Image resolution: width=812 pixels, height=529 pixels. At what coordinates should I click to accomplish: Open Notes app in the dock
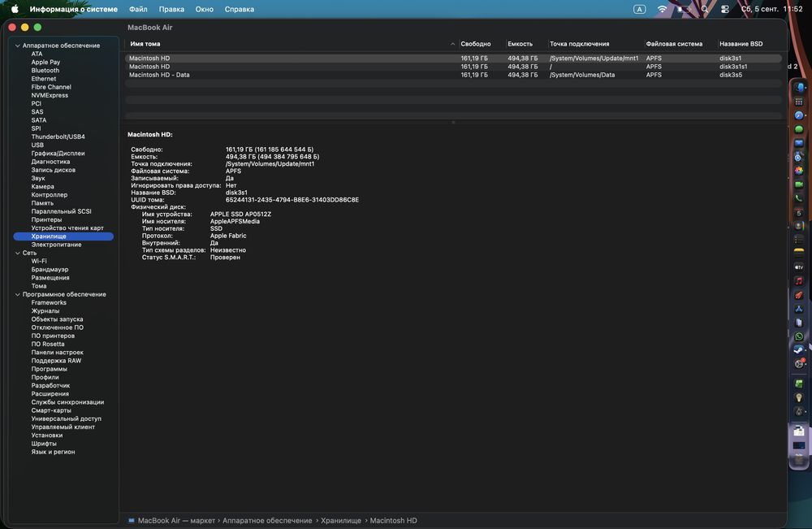tap(799, 253)
